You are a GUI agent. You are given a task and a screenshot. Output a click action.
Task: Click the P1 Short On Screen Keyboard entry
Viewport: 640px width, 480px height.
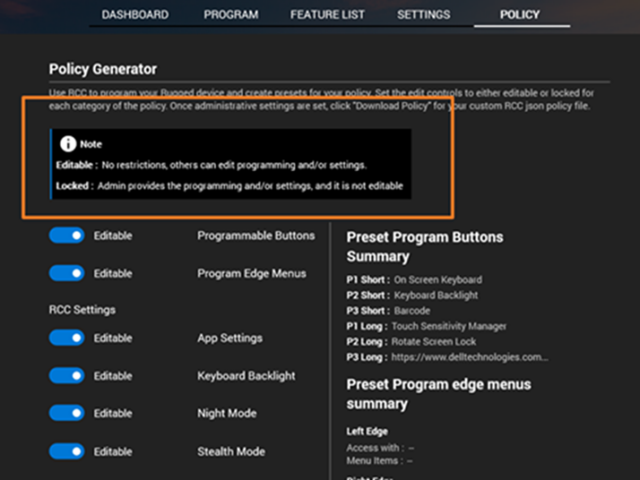437,280
